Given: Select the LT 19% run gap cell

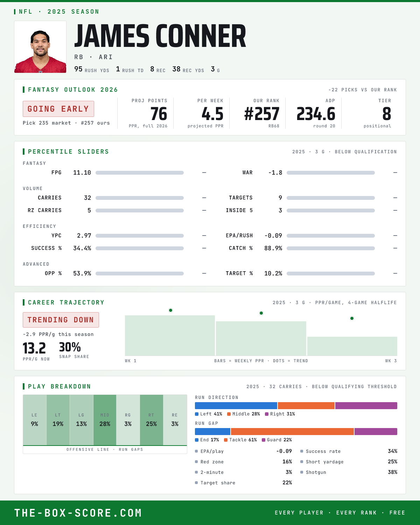Looking at the screenshot, I should click(58, 420).
